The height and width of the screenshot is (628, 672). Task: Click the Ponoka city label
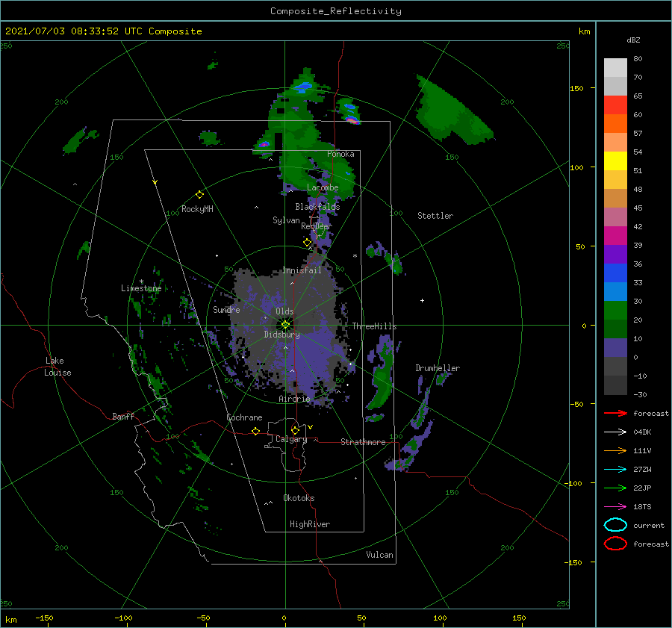coord(340,154)
